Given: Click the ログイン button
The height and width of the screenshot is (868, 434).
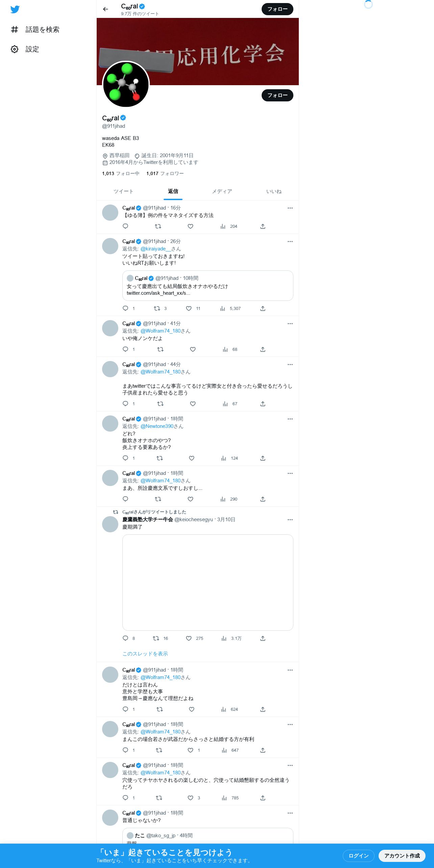Looking at the screenshot, I should (x=359, y=855).
